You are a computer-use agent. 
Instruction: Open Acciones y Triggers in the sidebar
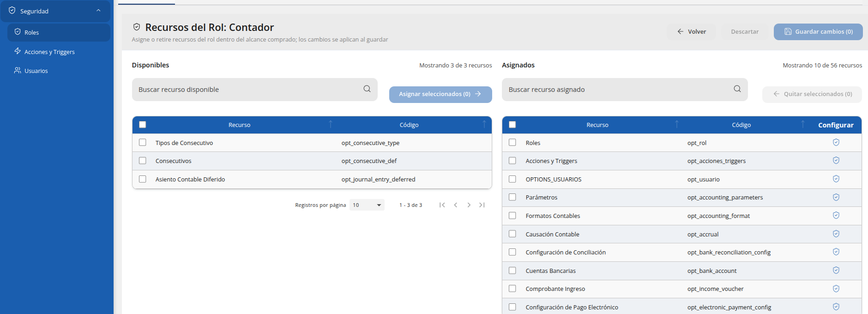pos(59,52)
